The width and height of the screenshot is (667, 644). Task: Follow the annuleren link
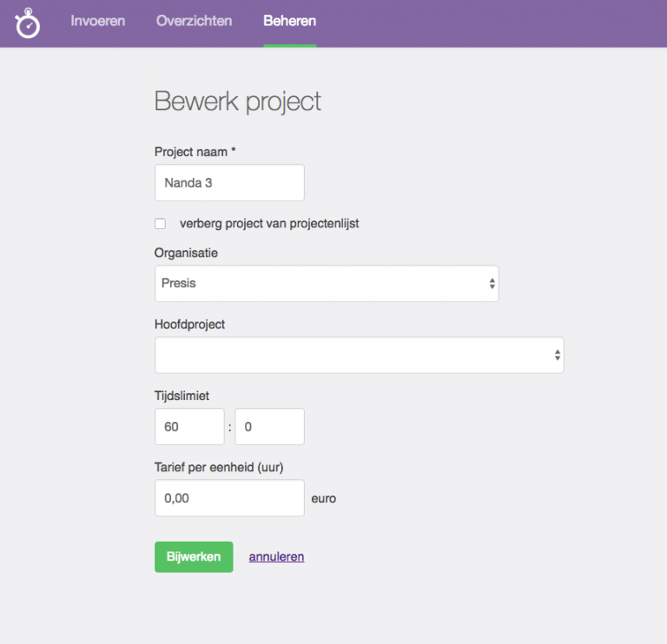point(276,557)
